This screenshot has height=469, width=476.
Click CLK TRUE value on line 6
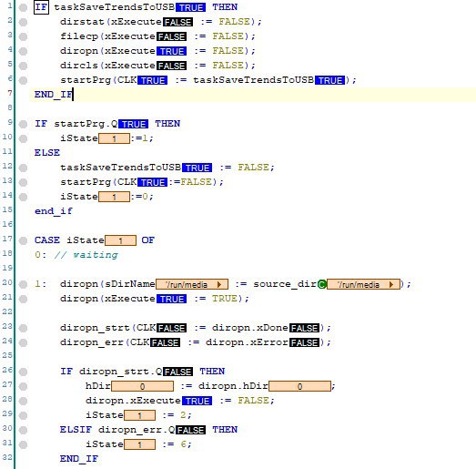[x=152, y=80]
